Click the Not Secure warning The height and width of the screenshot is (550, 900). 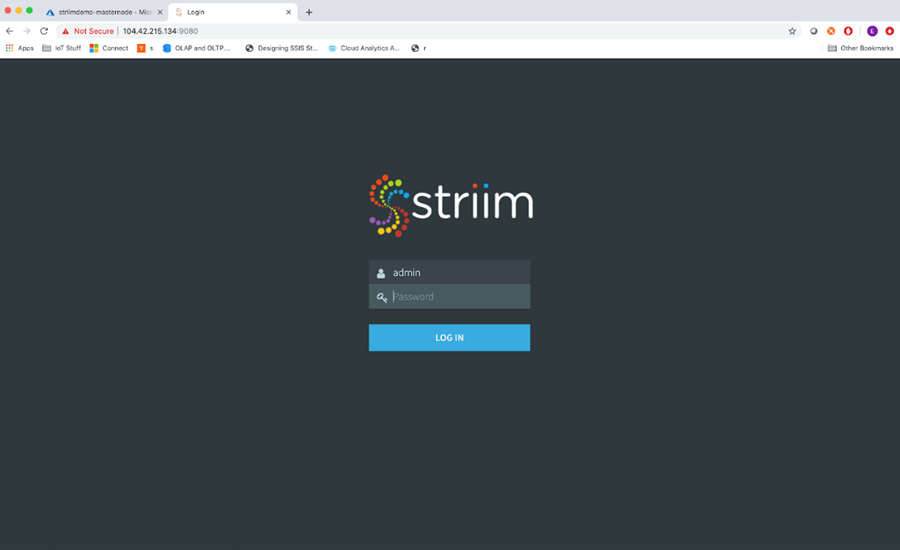coord(88,31)
